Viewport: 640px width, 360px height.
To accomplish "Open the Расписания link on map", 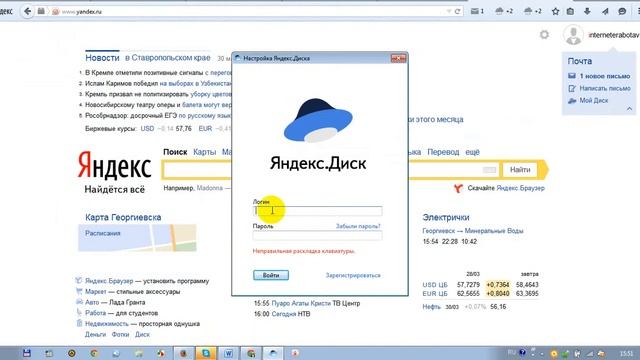I will coord(103,233).
